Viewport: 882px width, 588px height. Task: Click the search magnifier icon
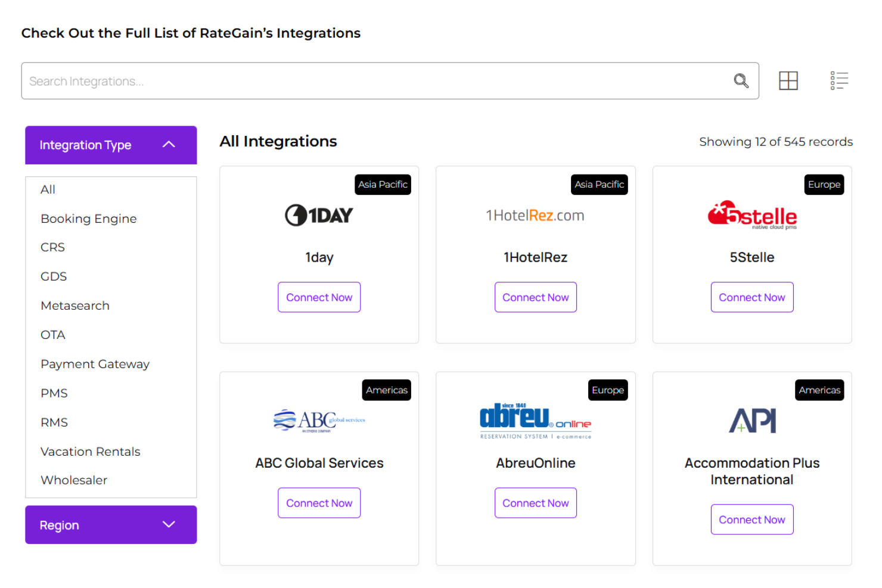pyautogui.click(x=741, y=80)
